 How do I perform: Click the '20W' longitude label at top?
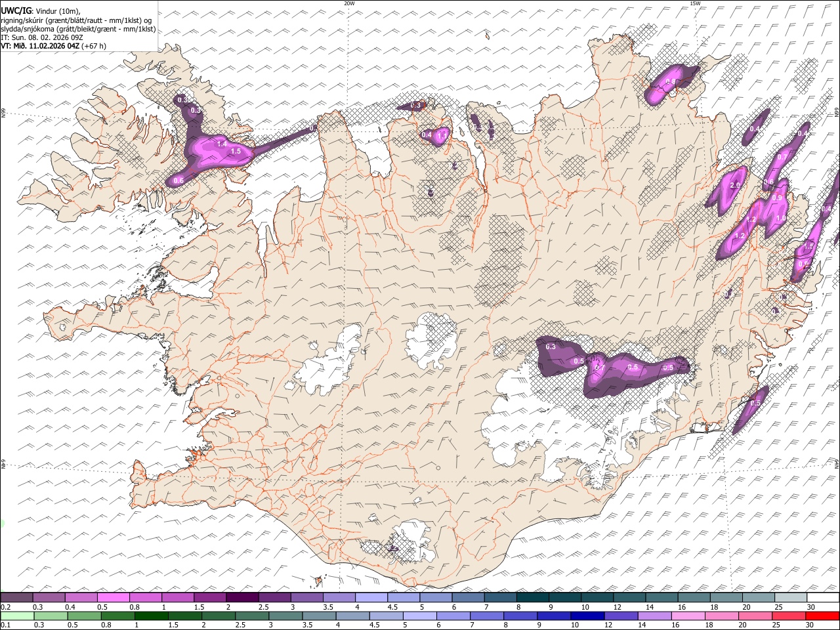[x=349, y=3]
